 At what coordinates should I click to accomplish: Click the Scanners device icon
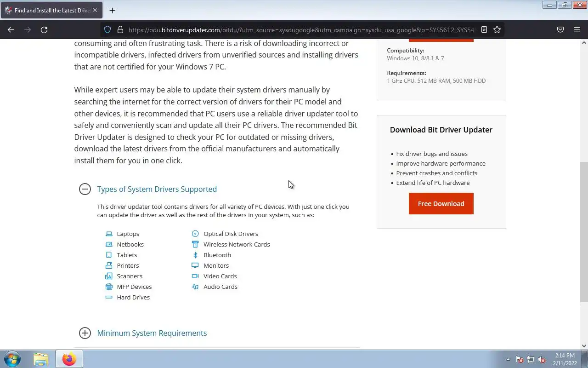pos(109,276)
